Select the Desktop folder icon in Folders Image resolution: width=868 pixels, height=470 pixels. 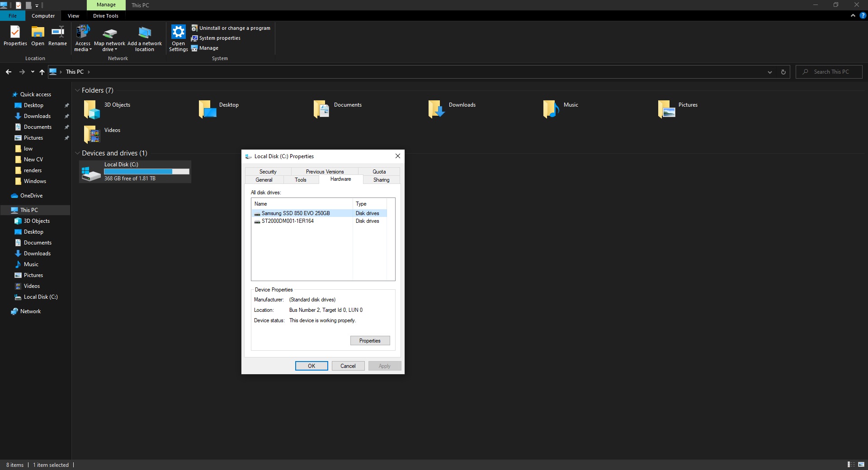click(208, 109)
